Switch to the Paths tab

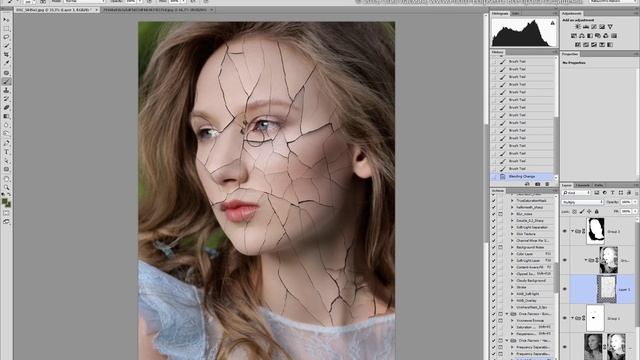tap(599, 185)
